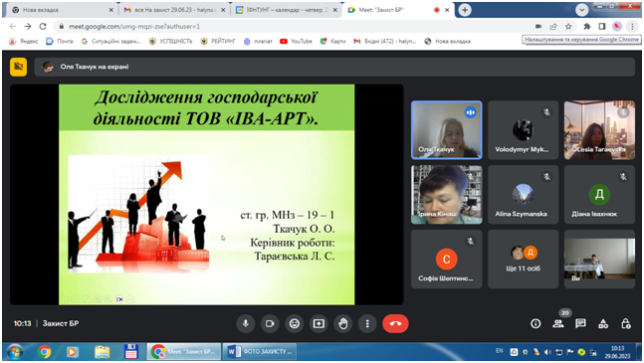Select your own 'Ви' video tile

pos(599,259)
